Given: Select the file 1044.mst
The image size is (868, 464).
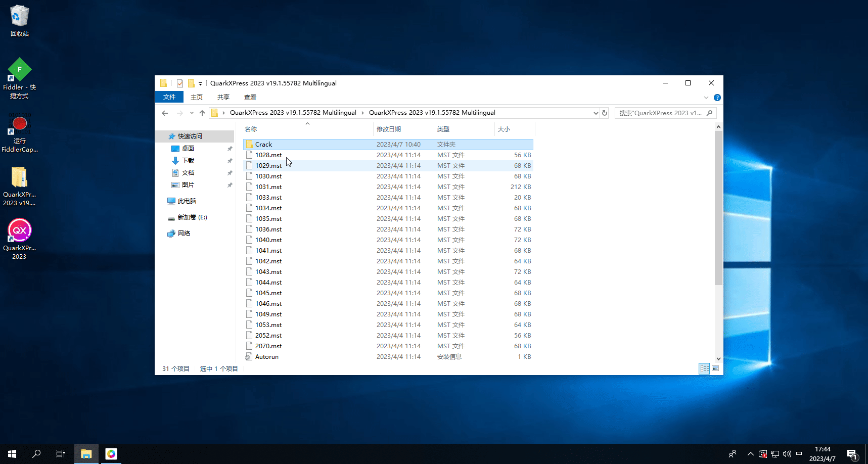Looking at the screenshot, I should (x=388, y=283).
